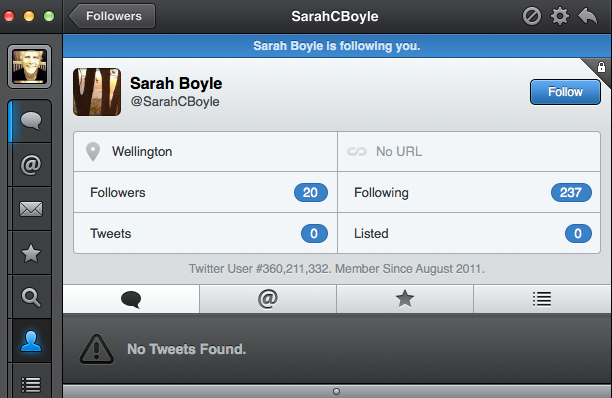Open the Followers count row
Image resolution: width=612 pixels, height=398 pixels.
[x=205, y=192]
